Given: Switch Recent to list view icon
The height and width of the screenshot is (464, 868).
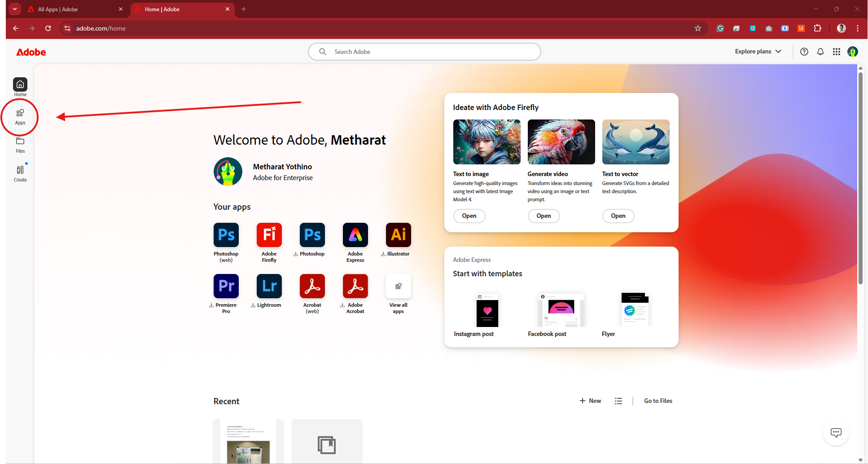Looking at the screenshot, I should [x=618, y=401].
